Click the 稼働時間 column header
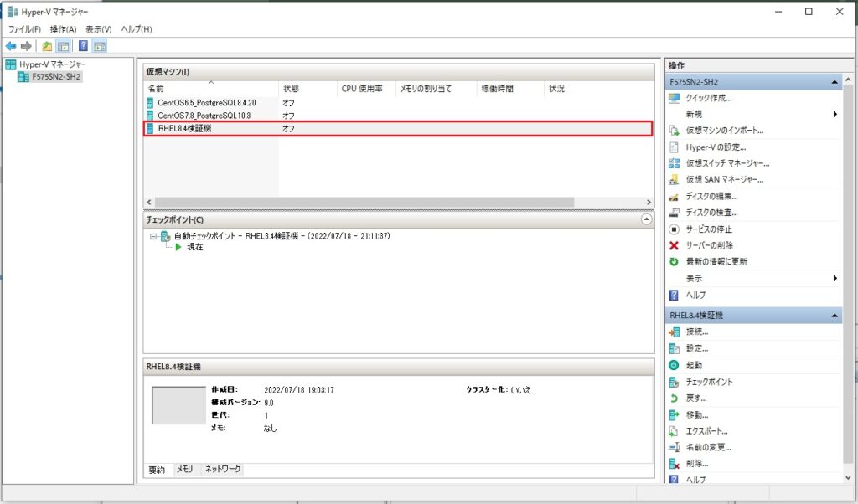This screenshot has height=504, width=858. coord(510,89)
